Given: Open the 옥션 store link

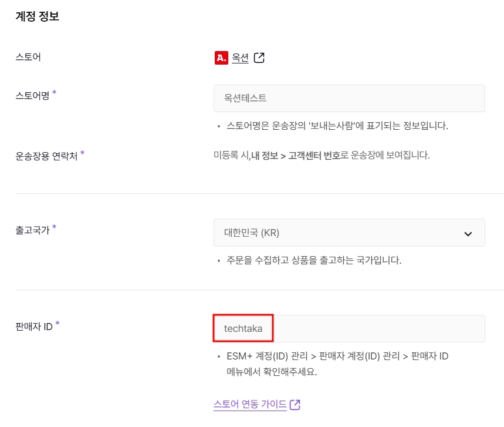Looking at the screenshot, I should [240, 58].
